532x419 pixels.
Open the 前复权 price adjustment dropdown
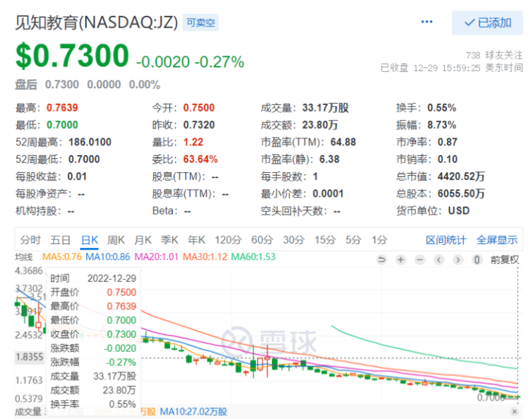pos(505,259)
